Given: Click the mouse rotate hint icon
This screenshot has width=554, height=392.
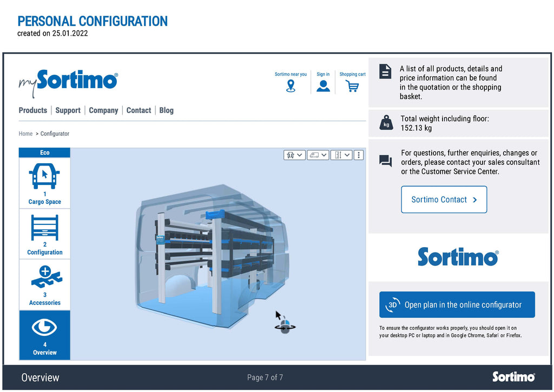Looking at the screenshot, I should click(285, 322).
